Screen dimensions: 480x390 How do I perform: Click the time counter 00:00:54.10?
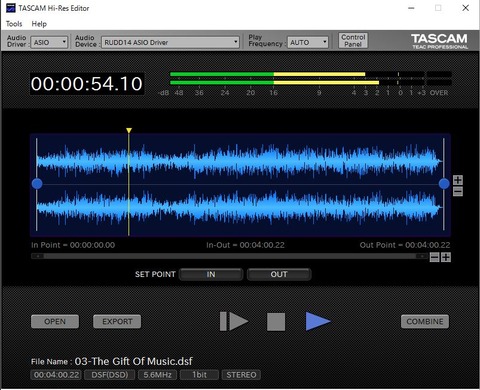pos(87,84)
